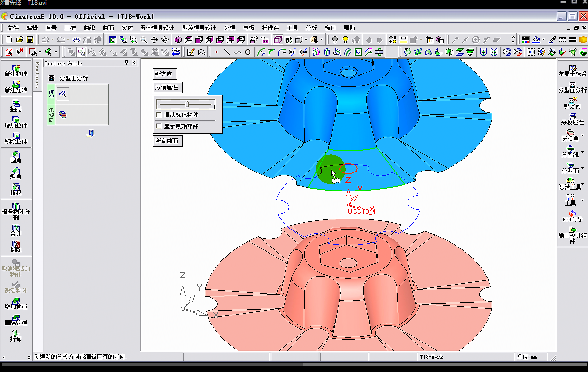Open 布局坐标系 in right sidebar
Image resolution: width=588 pixels, height=372 pixels.
(x=572, y=71)
